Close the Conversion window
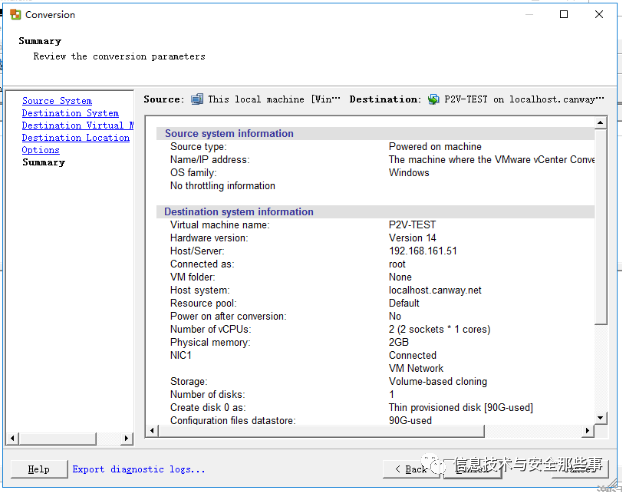This screenshot has width=622, height=492. (599, 14)
